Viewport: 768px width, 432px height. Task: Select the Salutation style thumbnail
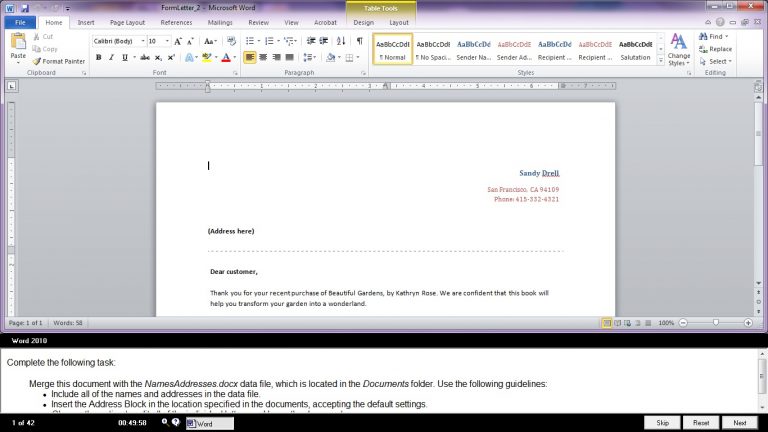tap(635, 48)
